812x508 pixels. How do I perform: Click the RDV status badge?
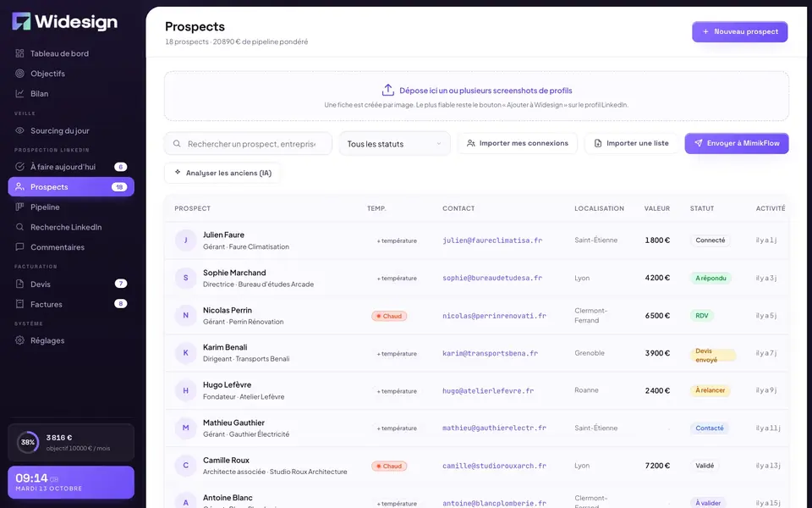tap(702, 315)
